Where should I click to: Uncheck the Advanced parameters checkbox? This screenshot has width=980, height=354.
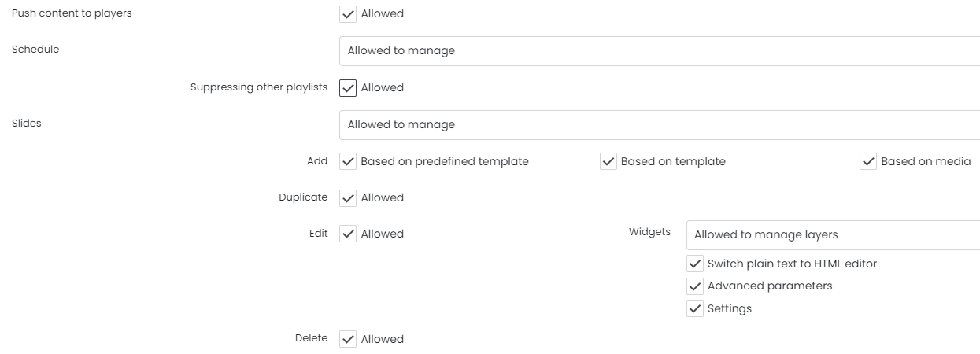coord(695,286)
